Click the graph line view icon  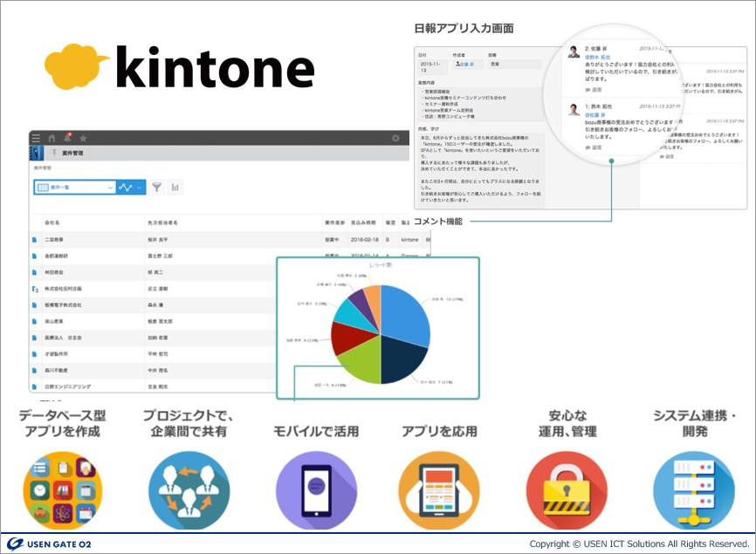pyautogui.click(x=126, y=188)
